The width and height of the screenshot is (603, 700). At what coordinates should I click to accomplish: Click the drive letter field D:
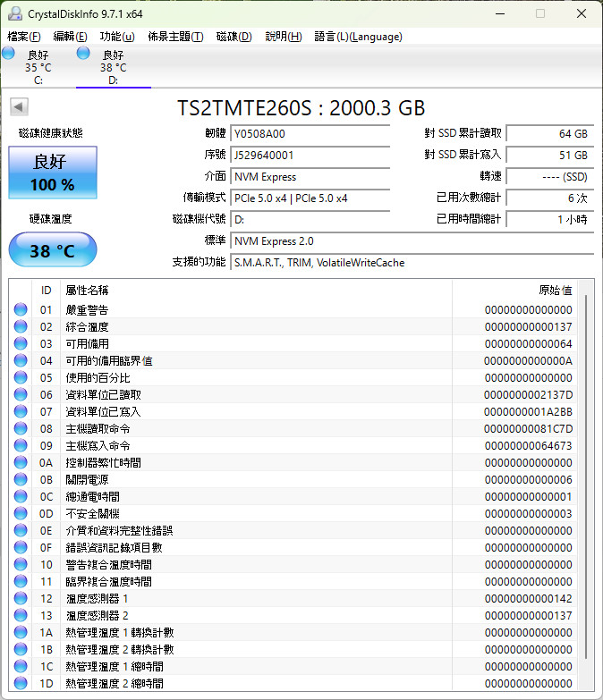pyautogui.click(x=310, y=220)
